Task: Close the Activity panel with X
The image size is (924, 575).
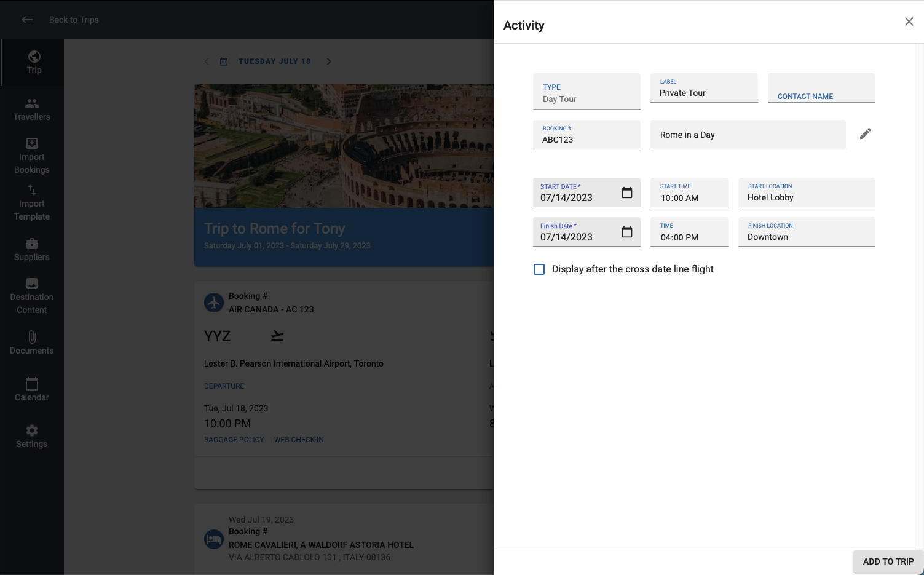Action: click(x=909, y=22)
